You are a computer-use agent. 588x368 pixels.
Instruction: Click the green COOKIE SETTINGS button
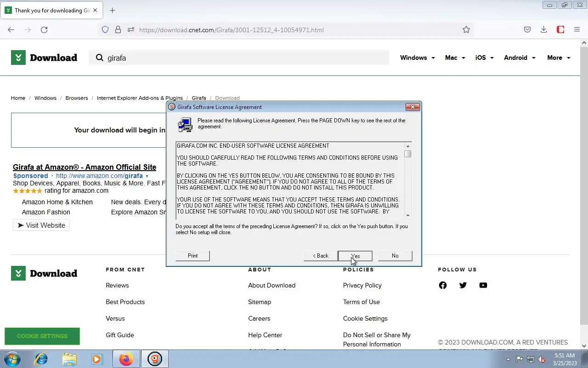pyautogui.click(x=42, y=336)
